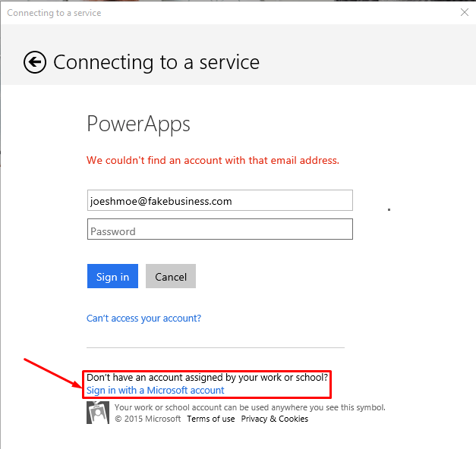Click the email field with joeshmoe@fakebusiness.com
The height and width of the screenshot is (449, 476).
coord(220,200)
